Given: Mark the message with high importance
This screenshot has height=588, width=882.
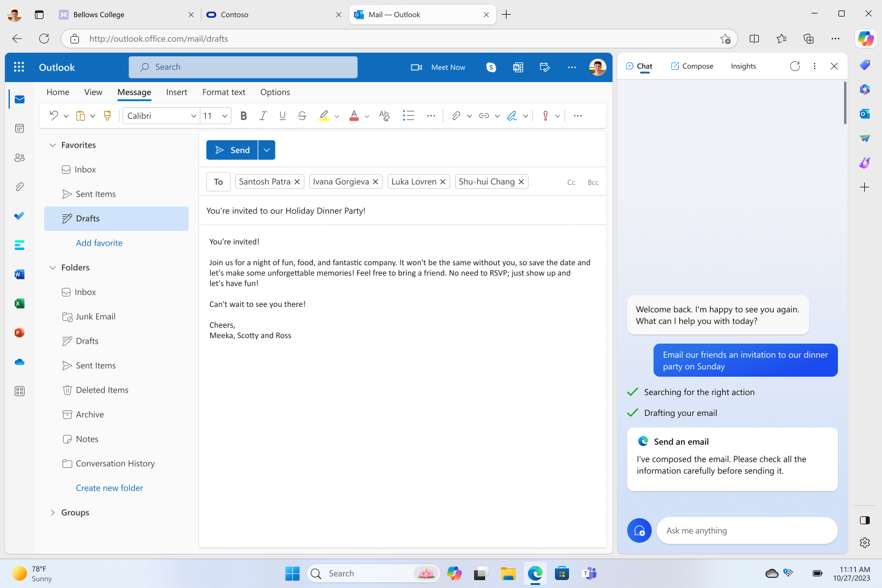Looking at the screenshot, I should 545,115.
